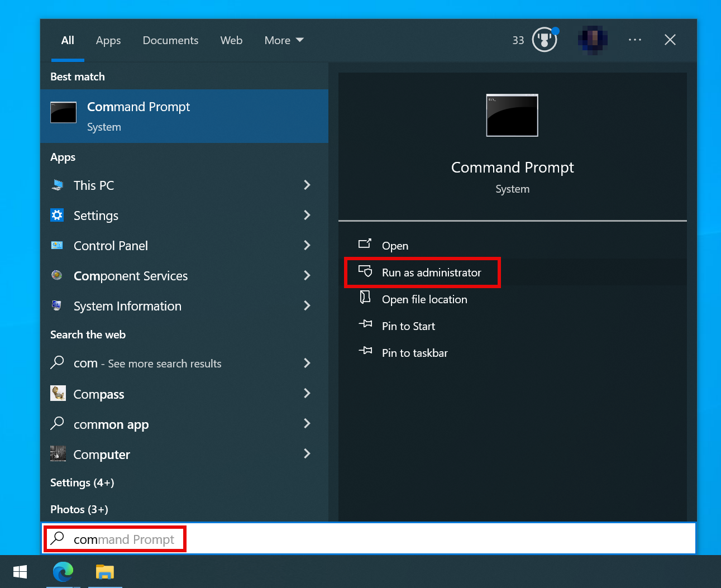Switch to the Web tab

click(x=231, y=40)
